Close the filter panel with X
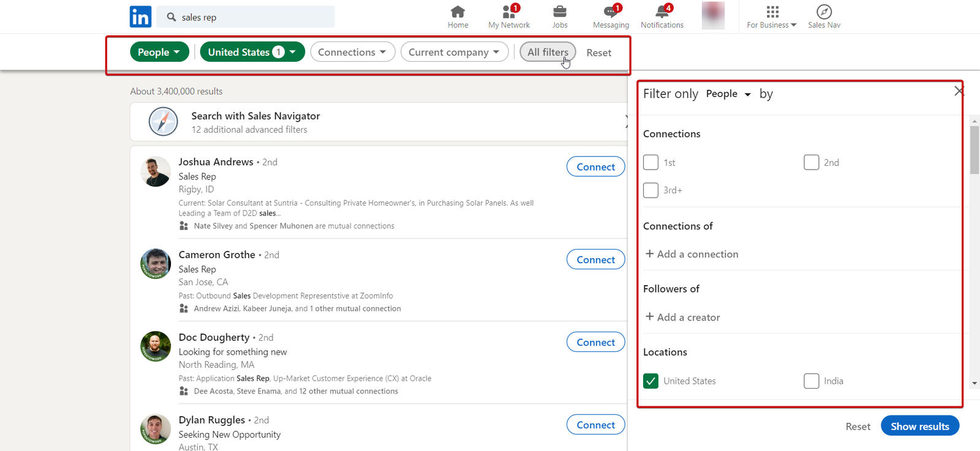This screenshot has width=980, height=451. 959,91
